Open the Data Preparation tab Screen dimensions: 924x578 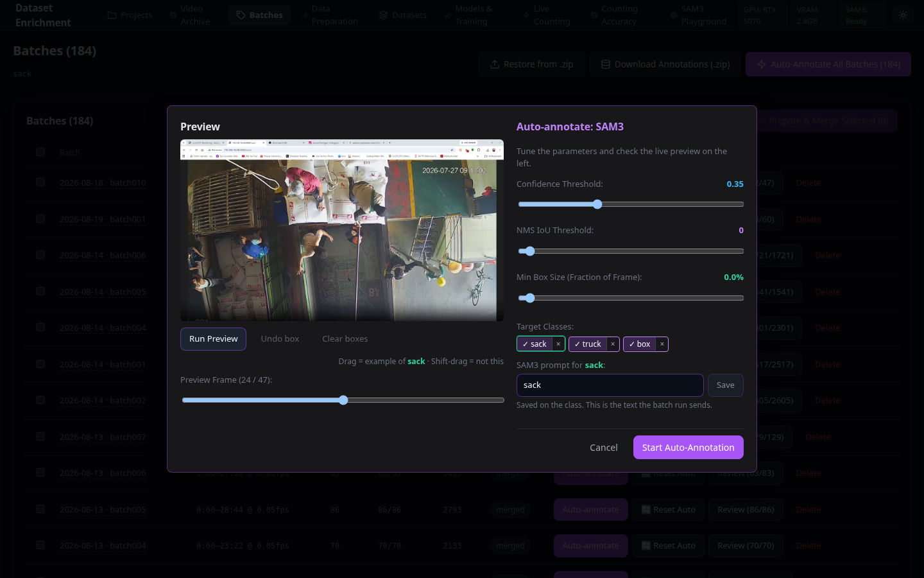coord(329,15)
